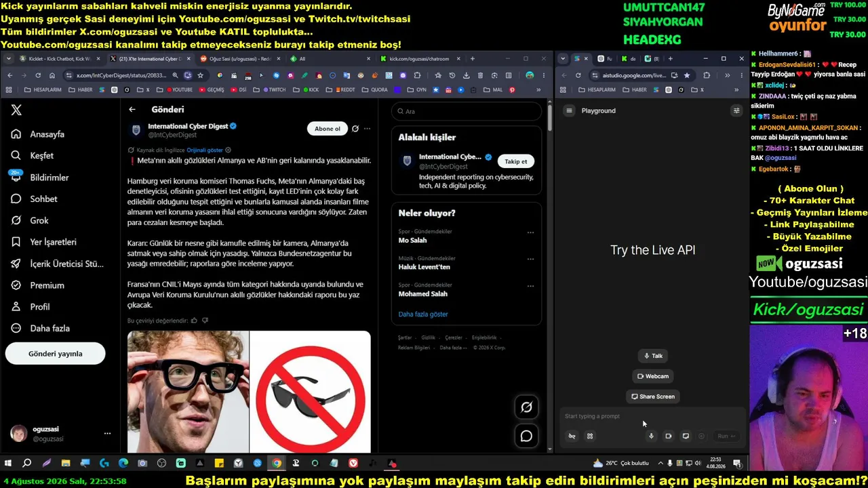The width and height of the screenshot is (868, 488).
Task: Open the banned sunglasses image thumbnail
Action: tap(311, 391)
